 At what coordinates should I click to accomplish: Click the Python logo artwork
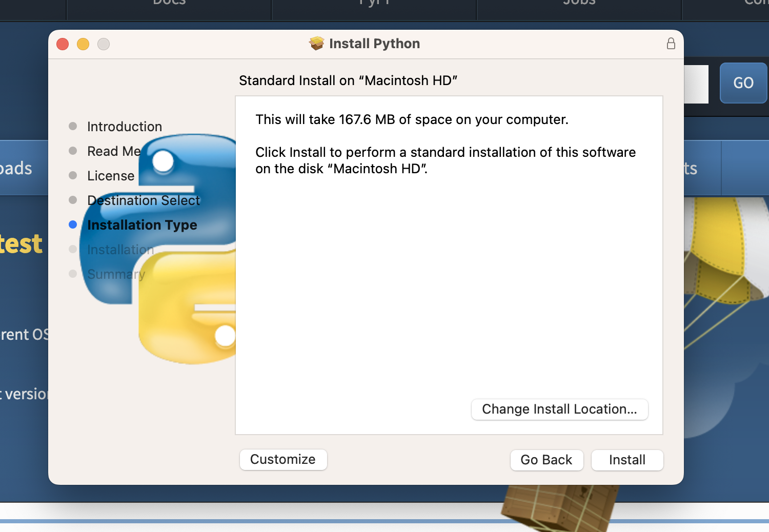159,249
